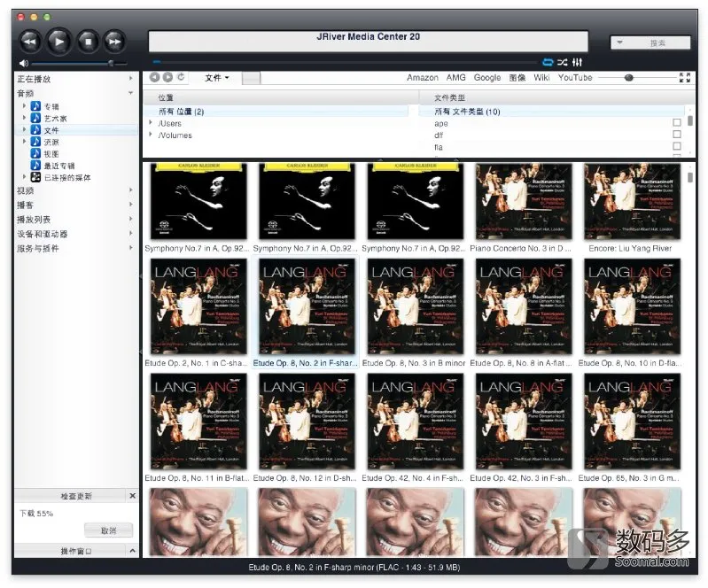
Task: Select 文件 in the audio tree
Action: (x=51, y=130)
